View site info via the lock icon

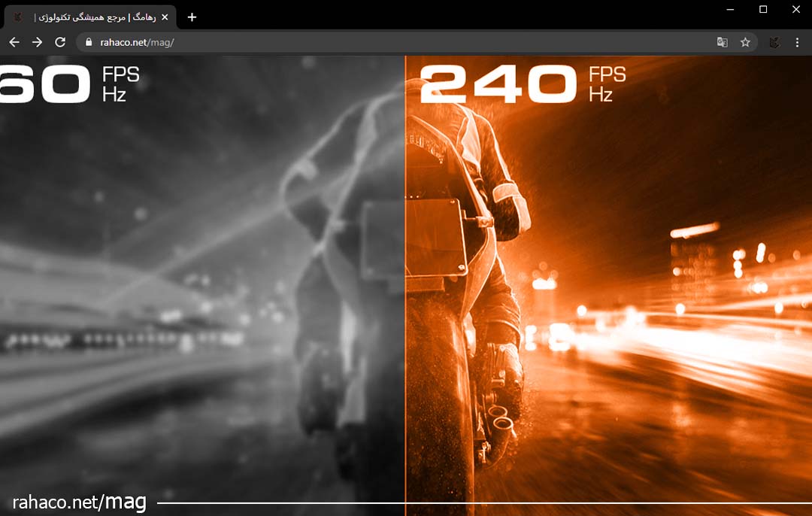click(x=89, y=42)
